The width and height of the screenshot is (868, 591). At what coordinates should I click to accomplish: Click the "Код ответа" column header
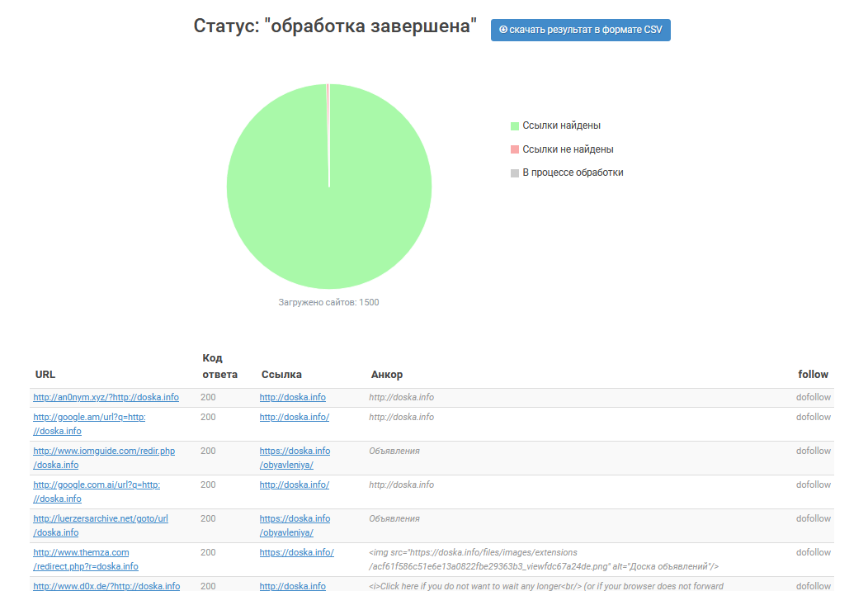(x=219, y=366)
